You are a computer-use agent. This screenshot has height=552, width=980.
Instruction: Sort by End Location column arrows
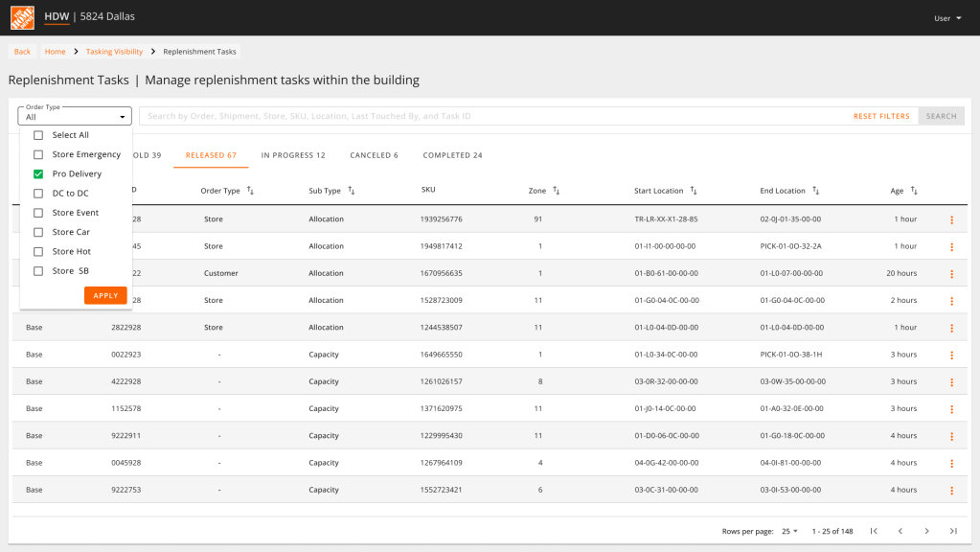(815, 191)
